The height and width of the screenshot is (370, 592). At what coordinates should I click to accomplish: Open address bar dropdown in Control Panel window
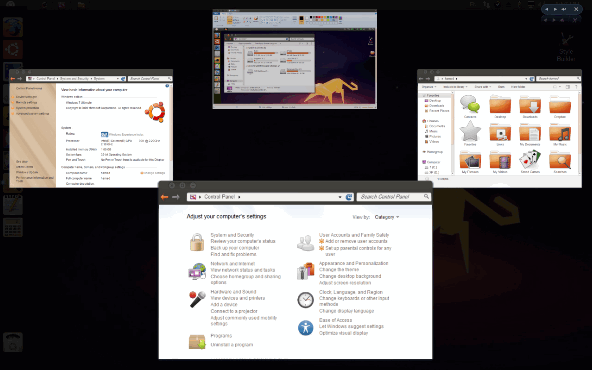coord(340,197)
